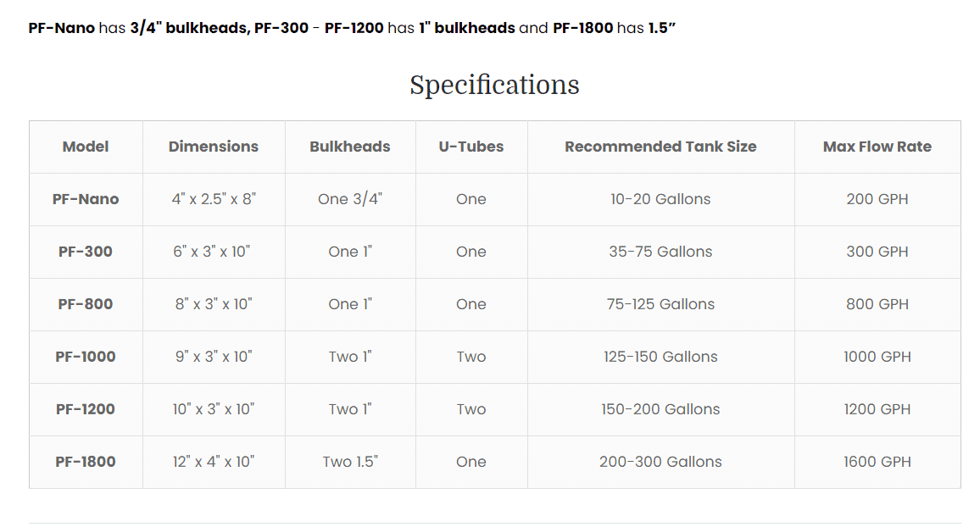
Task: Select the PF-1800 model cell
Action: [86, 462]
